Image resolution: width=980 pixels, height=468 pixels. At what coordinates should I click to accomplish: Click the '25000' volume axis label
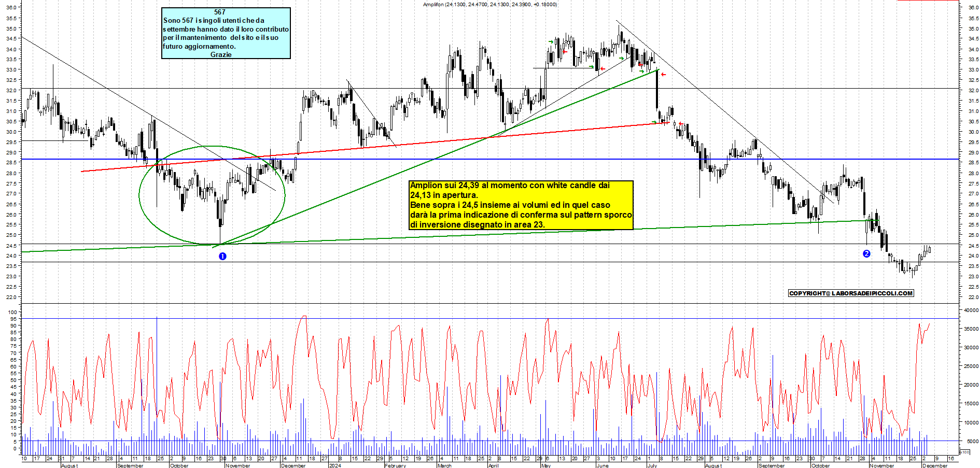[971, 366]
